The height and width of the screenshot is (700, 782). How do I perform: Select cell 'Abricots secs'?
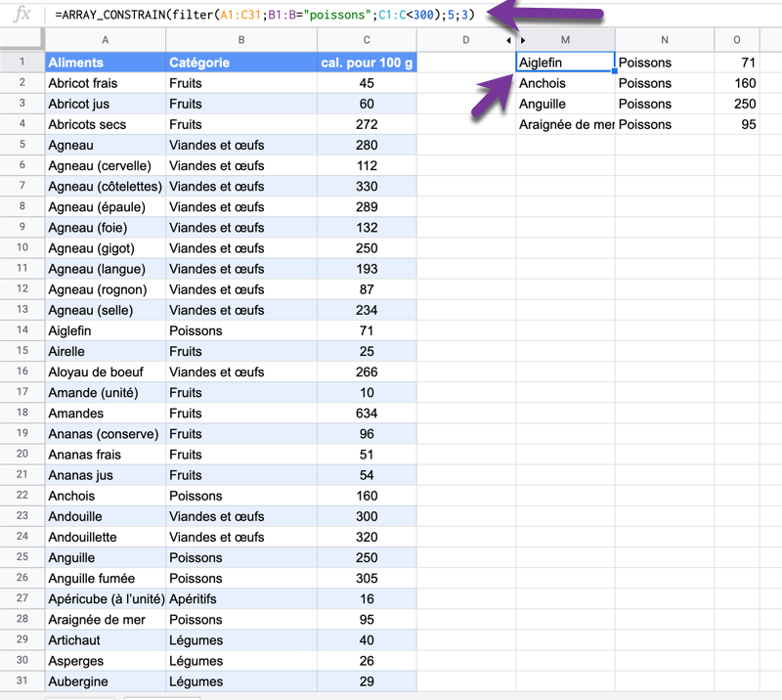tap(106, 124)
